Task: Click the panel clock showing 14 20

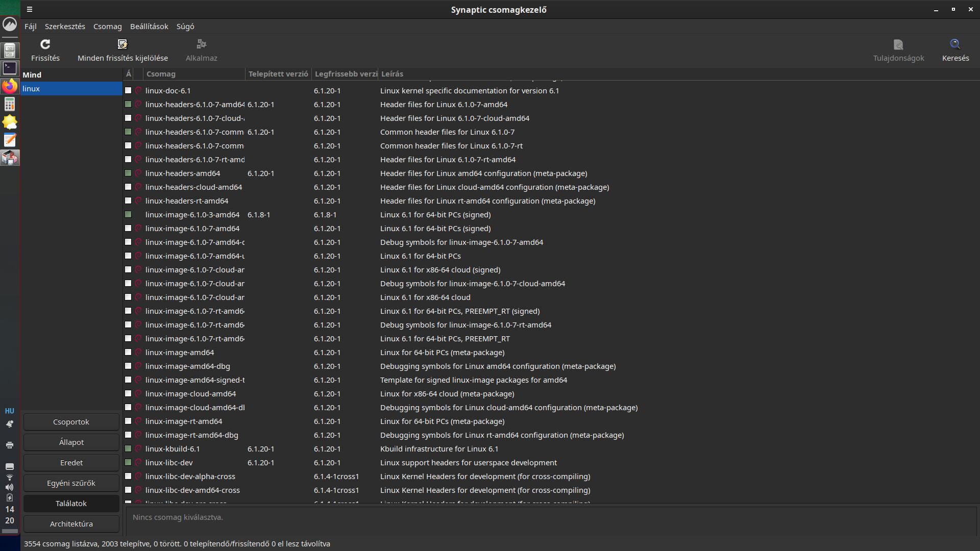Action: point(10,515)
